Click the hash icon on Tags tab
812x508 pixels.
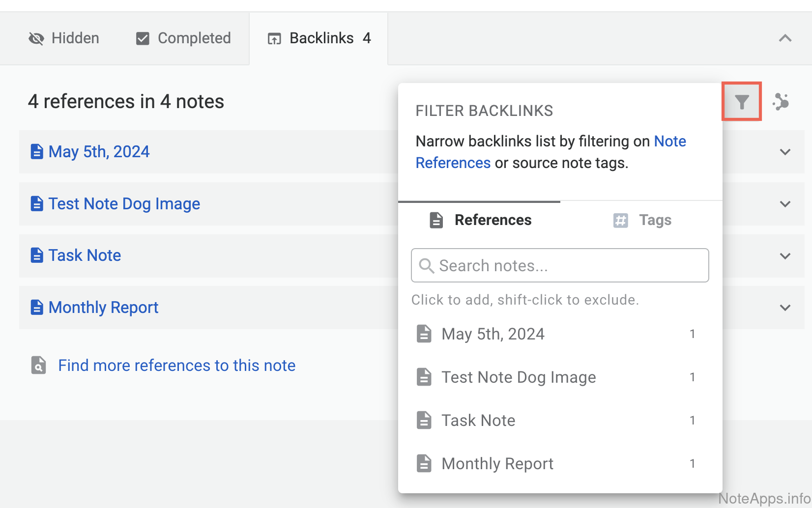coord(620,220)
